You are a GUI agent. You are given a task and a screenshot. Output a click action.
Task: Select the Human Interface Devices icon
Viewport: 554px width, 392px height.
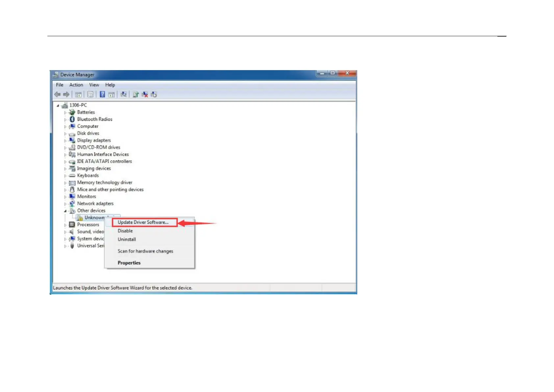pos(72,154)
